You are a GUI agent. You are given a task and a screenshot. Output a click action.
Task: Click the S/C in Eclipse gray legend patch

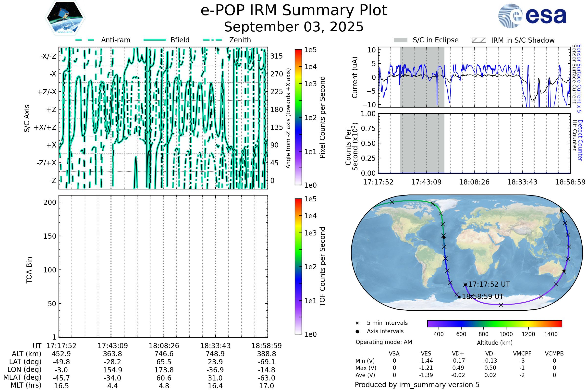coord(401,40)
